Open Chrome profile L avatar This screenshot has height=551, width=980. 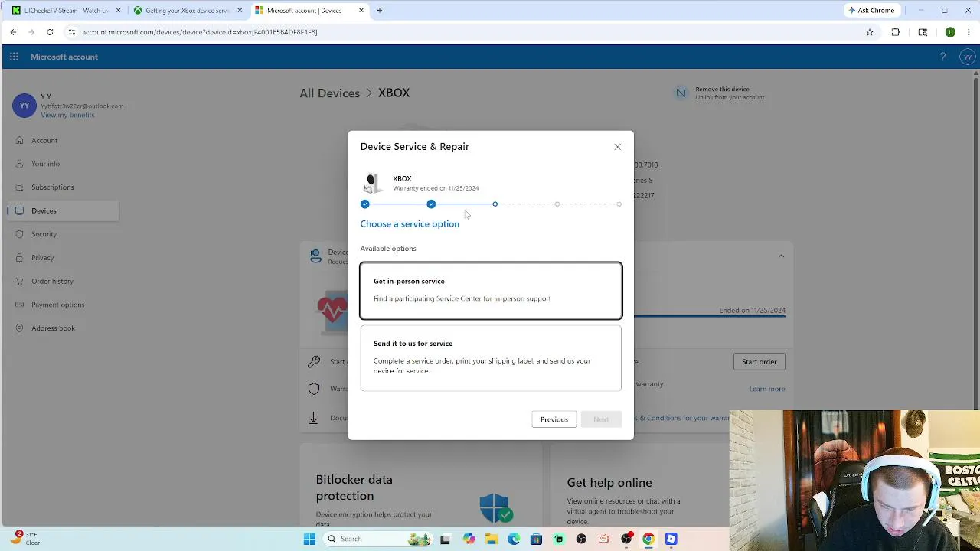tap(950, 32)
